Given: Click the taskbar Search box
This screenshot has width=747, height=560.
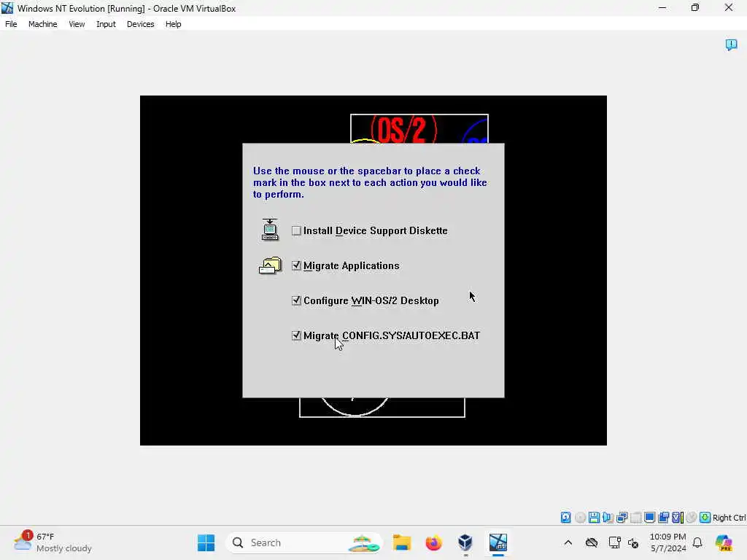Looking at the screenshot, I should (x=303, y=542).
